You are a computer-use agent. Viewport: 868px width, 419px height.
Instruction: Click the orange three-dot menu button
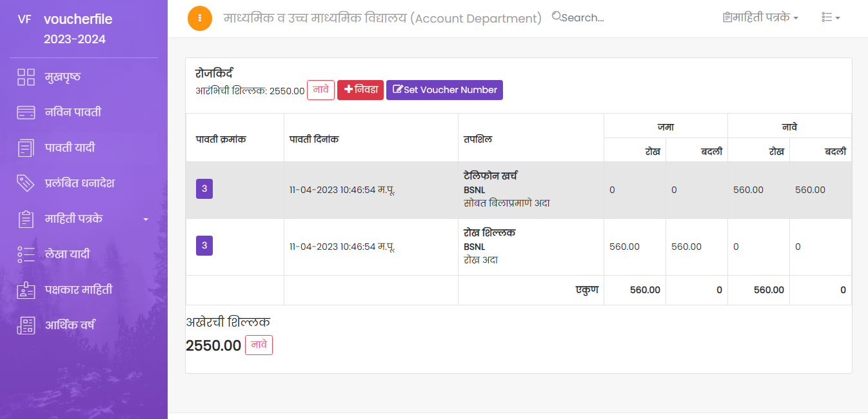pyautogui.click(x=200, y=18)
